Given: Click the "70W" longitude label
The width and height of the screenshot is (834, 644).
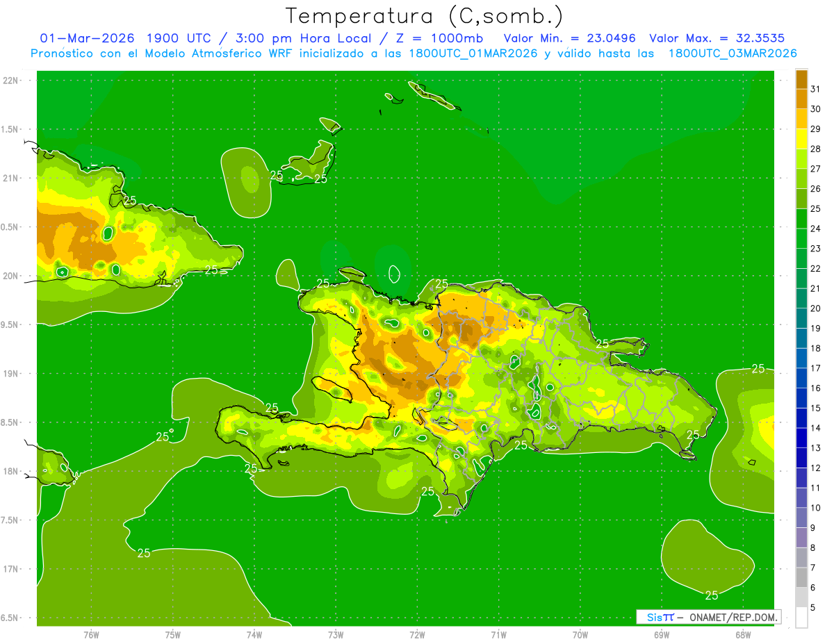Looking at the screenshot, I should tap(580, 635).
